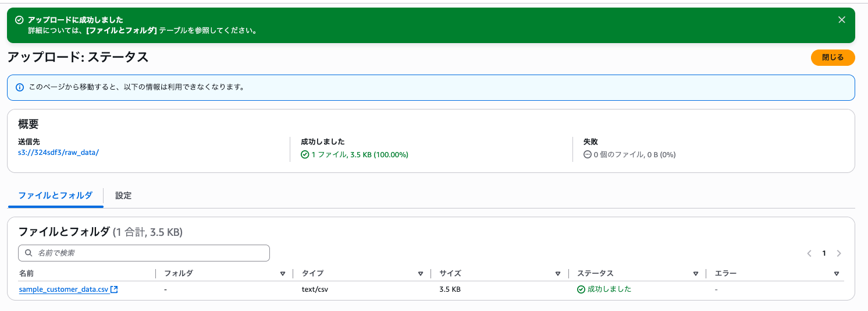Switch to the 設定 tab
868x311 pixels.
[123, 196]
